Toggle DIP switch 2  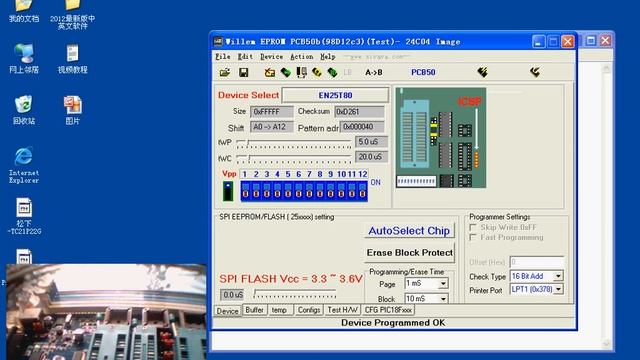point(256,191)
